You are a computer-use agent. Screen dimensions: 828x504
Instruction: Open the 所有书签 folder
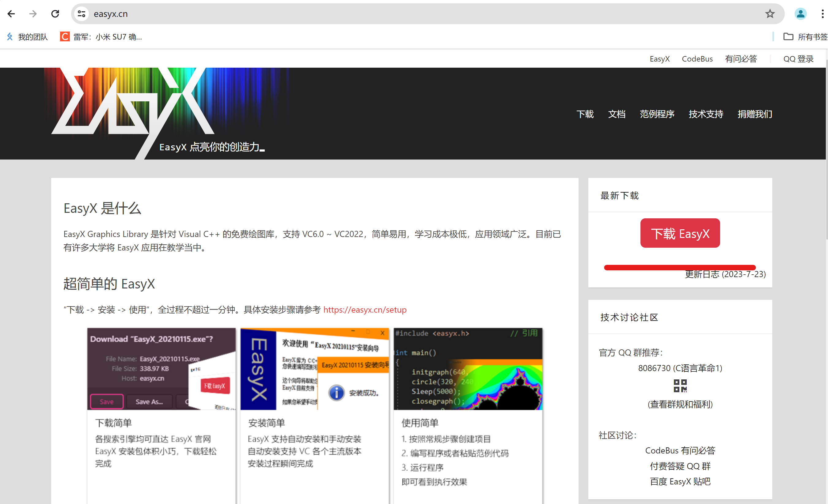[x=805, y=37]
